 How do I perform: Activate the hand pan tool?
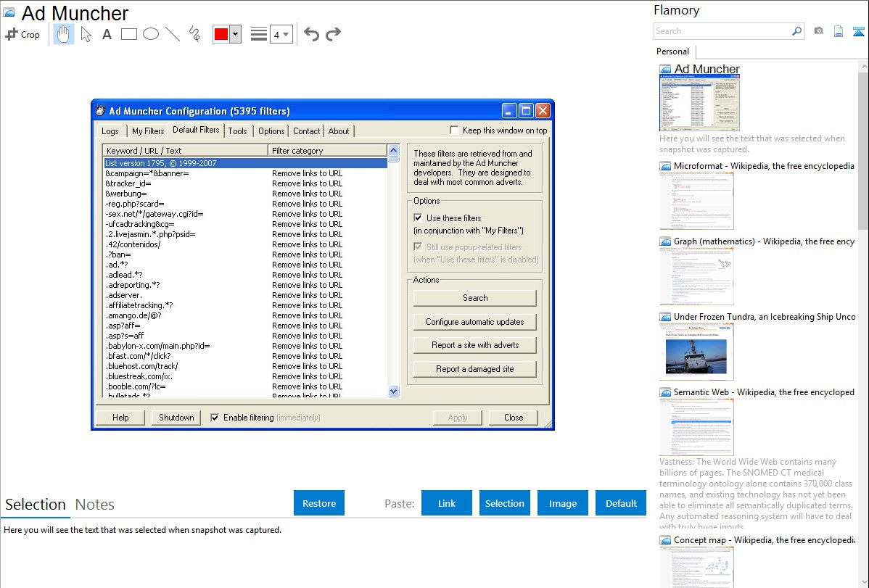pos(63,34)
